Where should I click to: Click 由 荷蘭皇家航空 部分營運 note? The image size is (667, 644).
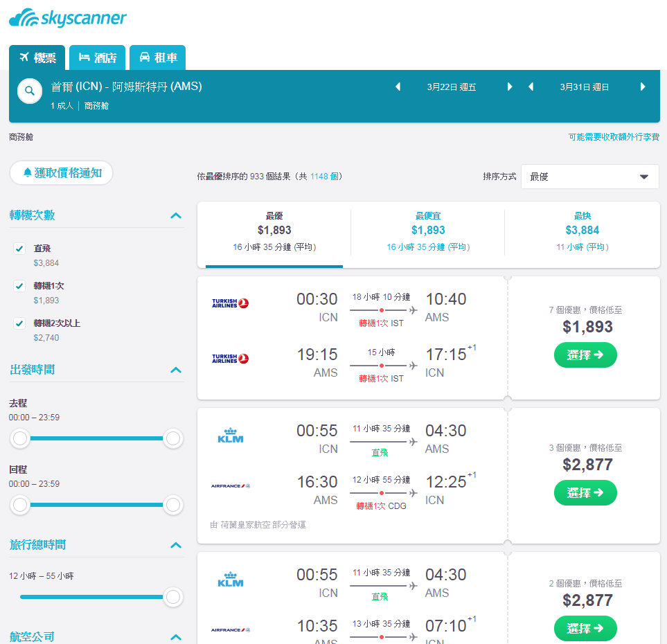pos(258,525)
